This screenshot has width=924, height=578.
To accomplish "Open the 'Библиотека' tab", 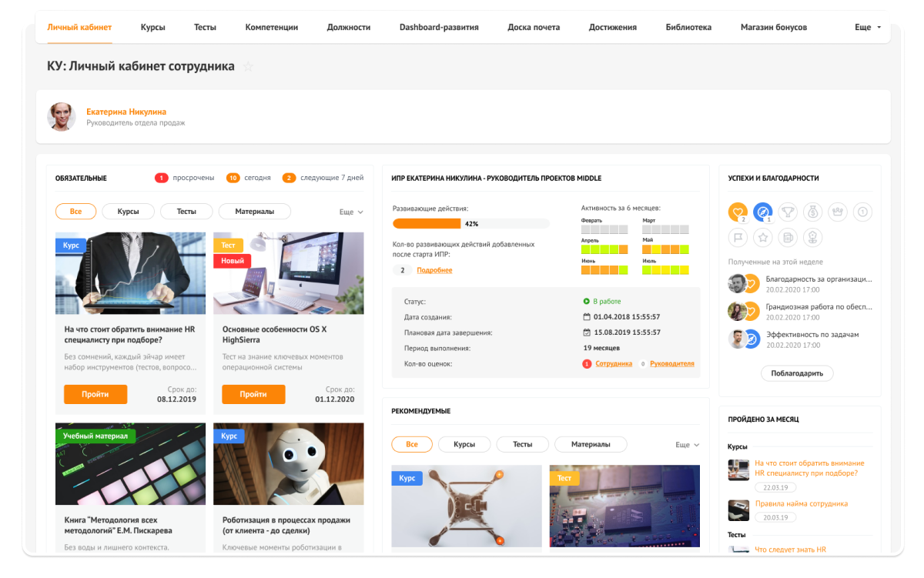I will [x=688, y=27].
